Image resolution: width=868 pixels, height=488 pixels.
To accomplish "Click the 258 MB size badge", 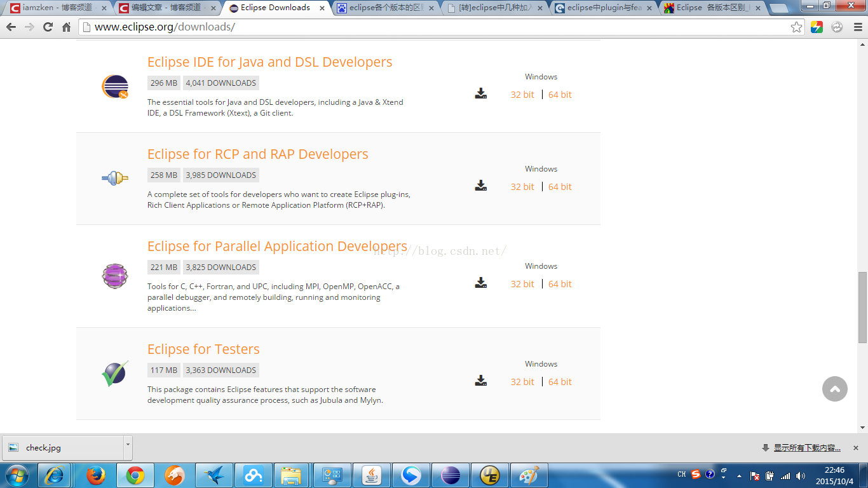I will coord(164,175).
